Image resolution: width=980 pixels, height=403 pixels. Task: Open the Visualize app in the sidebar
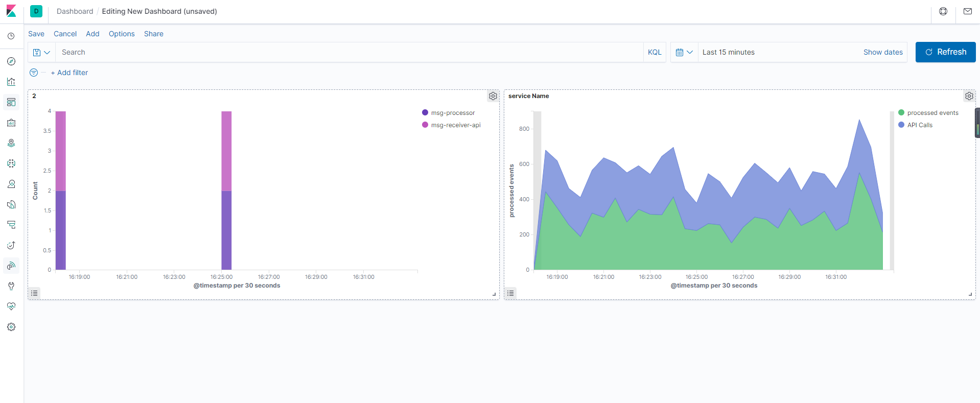pyautogui.click(x=11, y=82)
